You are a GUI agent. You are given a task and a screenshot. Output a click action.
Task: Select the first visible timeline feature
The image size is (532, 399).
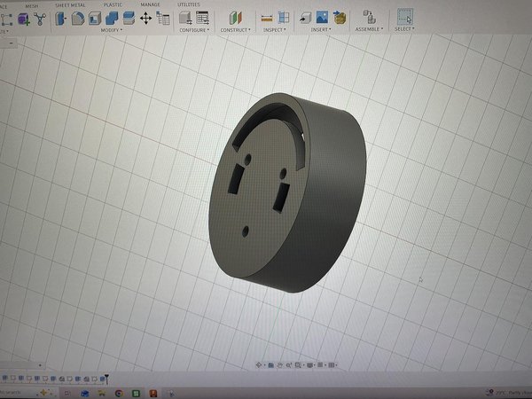(x=4, y=378)
